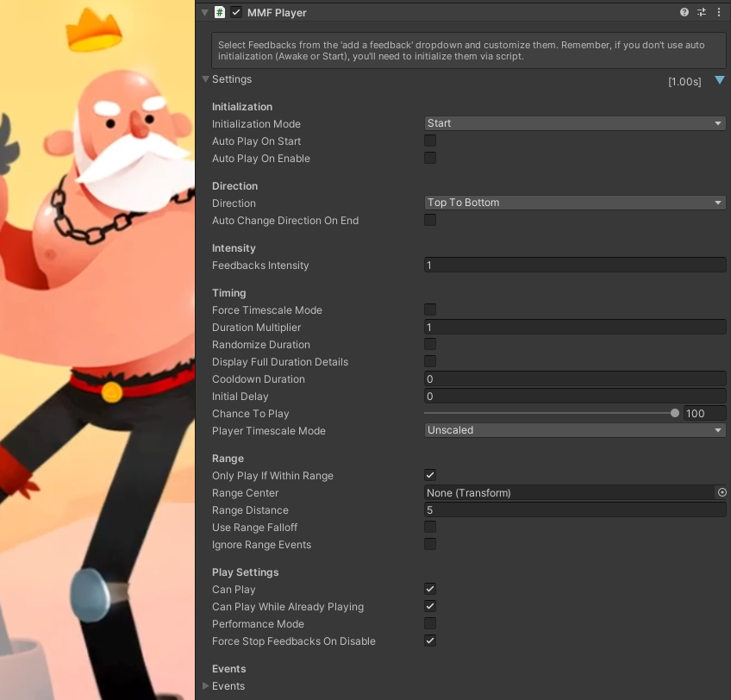Open MMF Player component options menu
The width and height of the screenshot is (731, 700).
pyautogui.click(x=719, y=13)
